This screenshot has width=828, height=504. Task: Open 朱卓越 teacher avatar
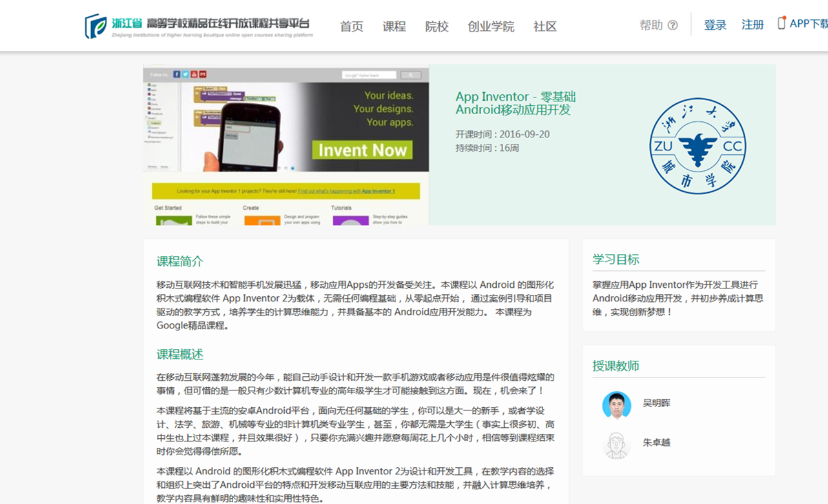click(616, 445)
